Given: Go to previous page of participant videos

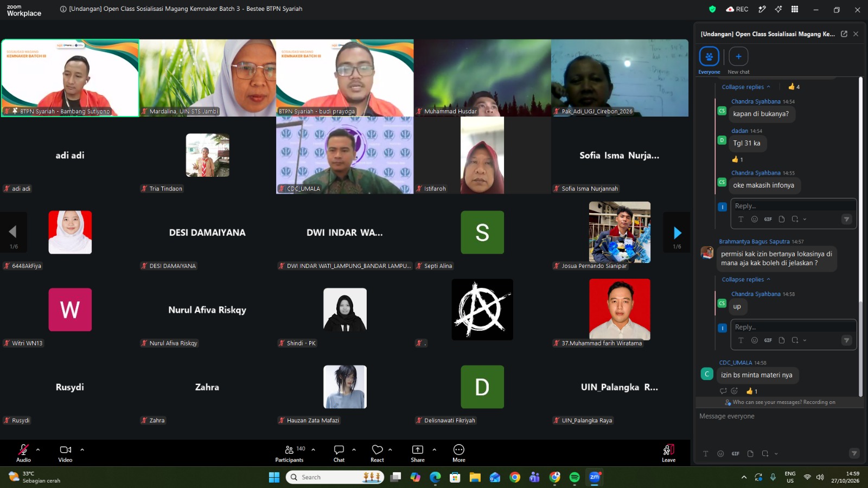Looking at the screenshot, I should (x=13, y=233).
